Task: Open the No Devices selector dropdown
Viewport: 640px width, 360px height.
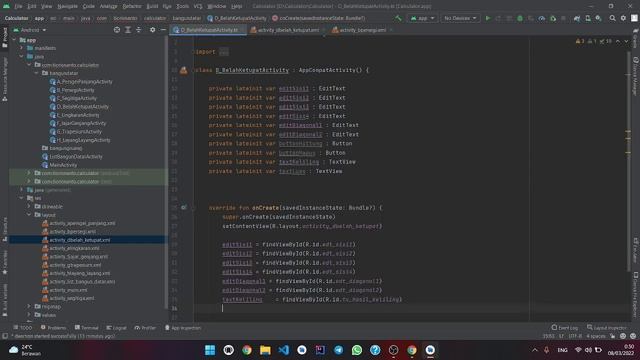Action: (x=460, y=18)
